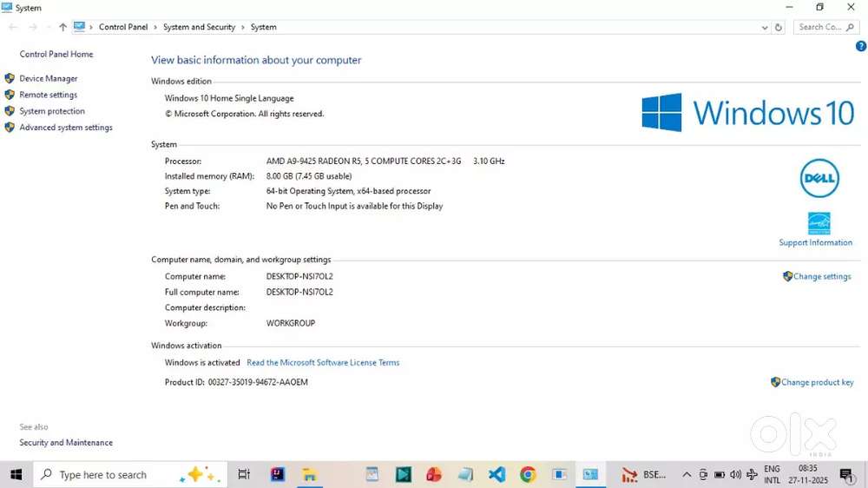Click the taskbar search box
Image resolution: width=868 pixels, height=488 pixels.
click(x=130, y=475)
